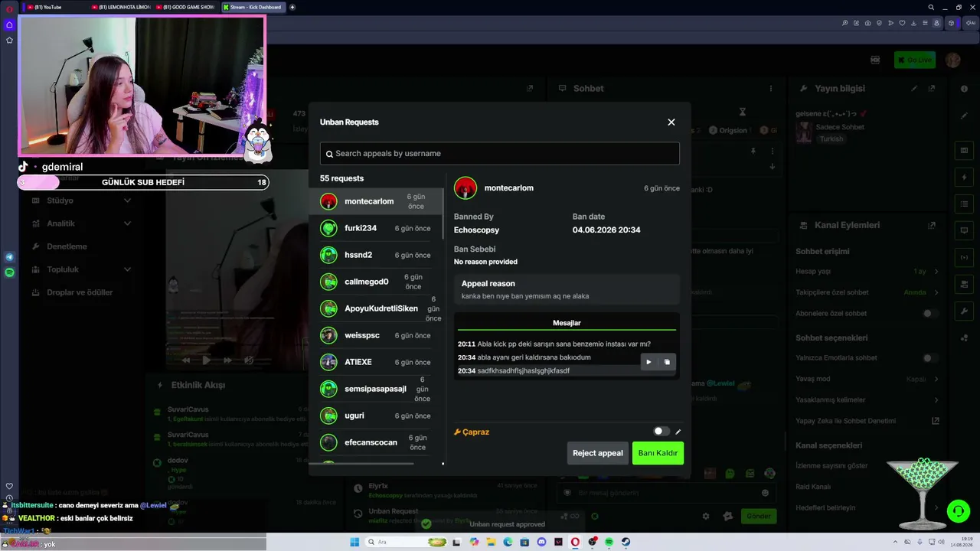
Task: Select the furki234 unban request
Action: click(x=375, y=228)
